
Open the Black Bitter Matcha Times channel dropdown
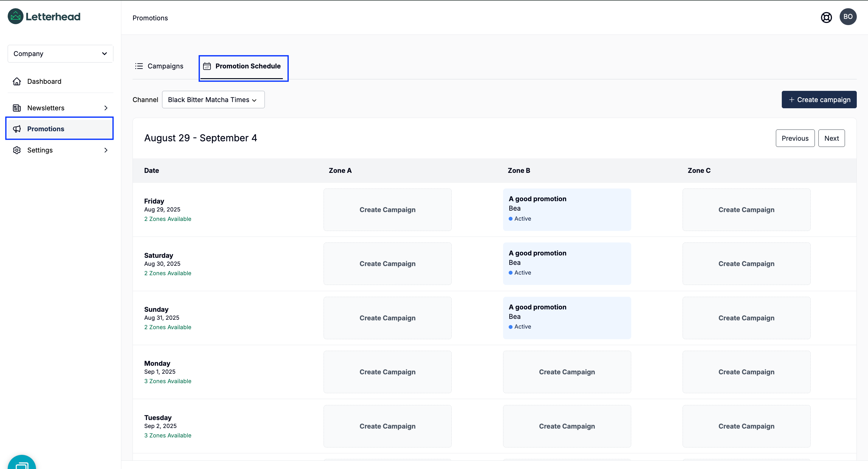(x=213, y=100)
